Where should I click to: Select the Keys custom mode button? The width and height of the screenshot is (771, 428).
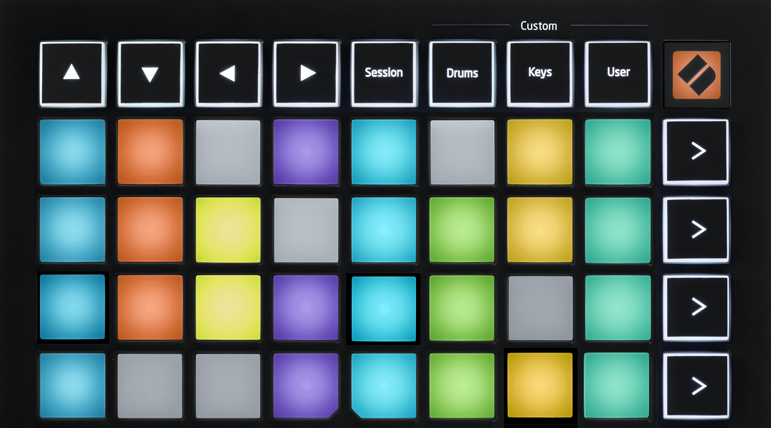click(539, 74)
